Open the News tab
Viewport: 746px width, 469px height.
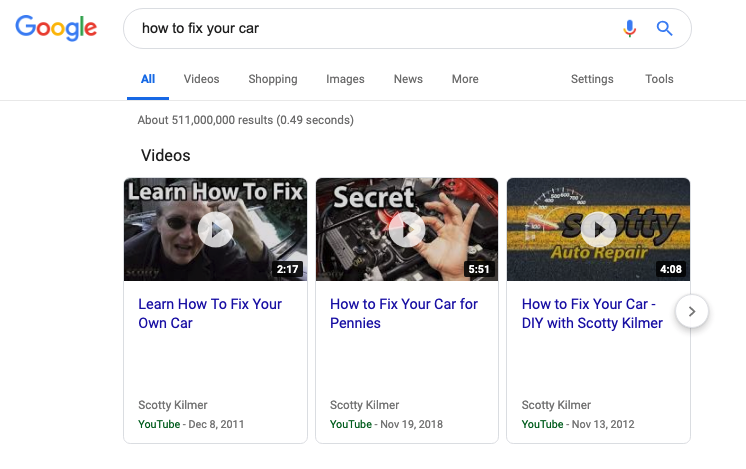point(408,79)
